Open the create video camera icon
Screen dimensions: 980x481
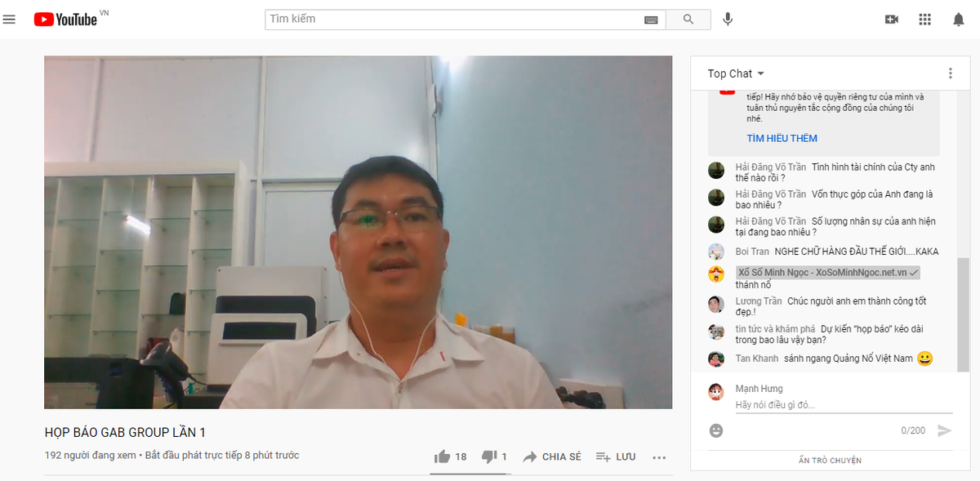(892, 20)
